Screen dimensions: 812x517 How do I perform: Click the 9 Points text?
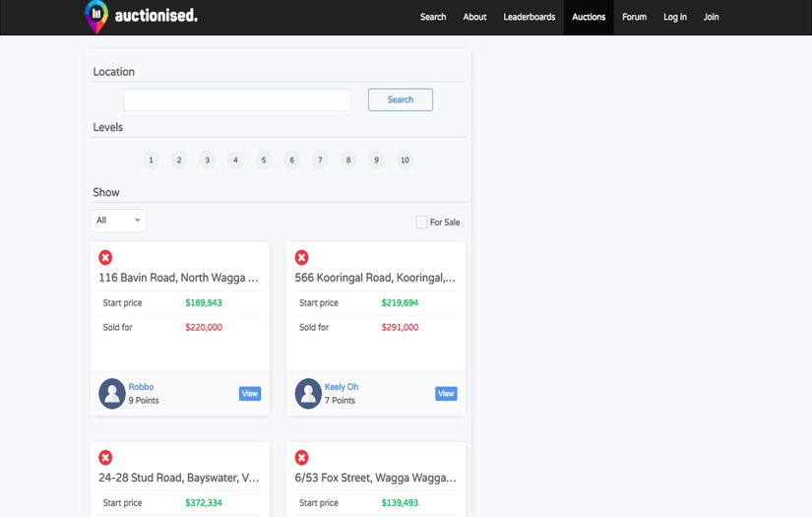(144, 401)
